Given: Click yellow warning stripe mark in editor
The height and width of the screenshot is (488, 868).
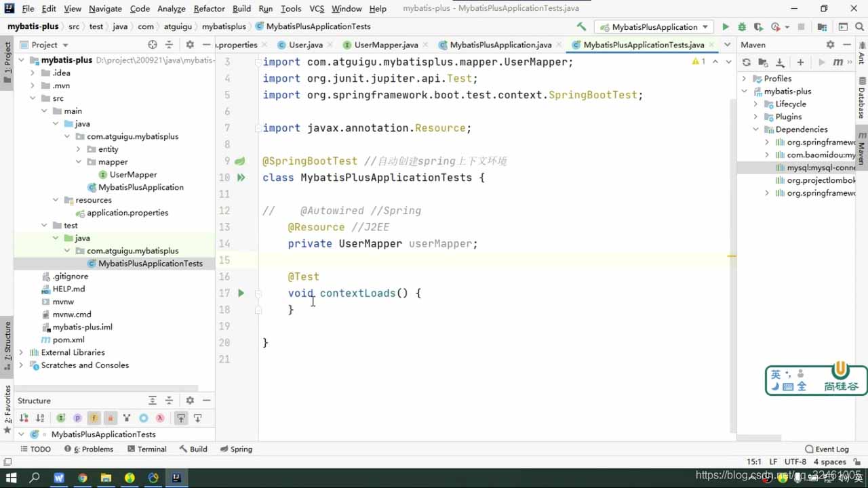Looking at the screenshot, I should click(x=732, y=257).
